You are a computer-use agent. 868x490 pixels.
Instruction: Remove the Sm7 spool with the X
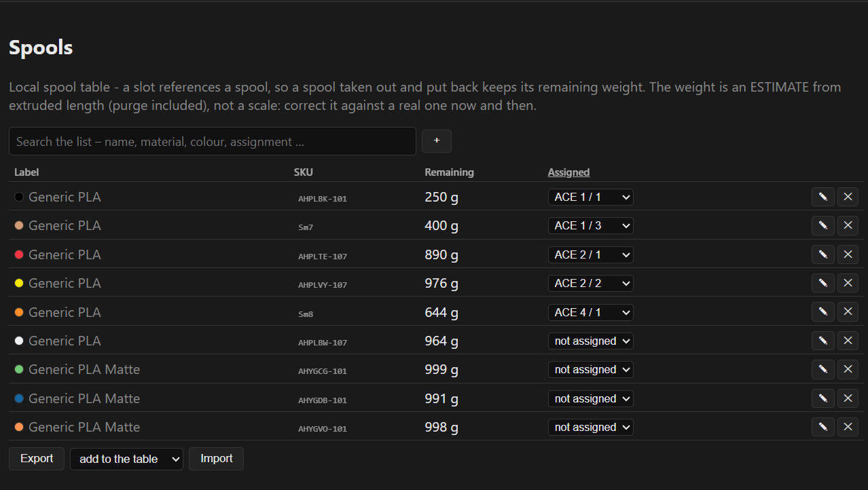[848, 225]
